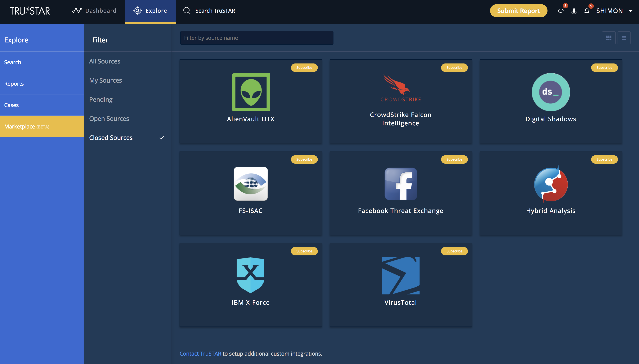Viewport: 639px width, 364px height.
Task: Subscribe to FS-ISAC
Action: click(304, 159)
